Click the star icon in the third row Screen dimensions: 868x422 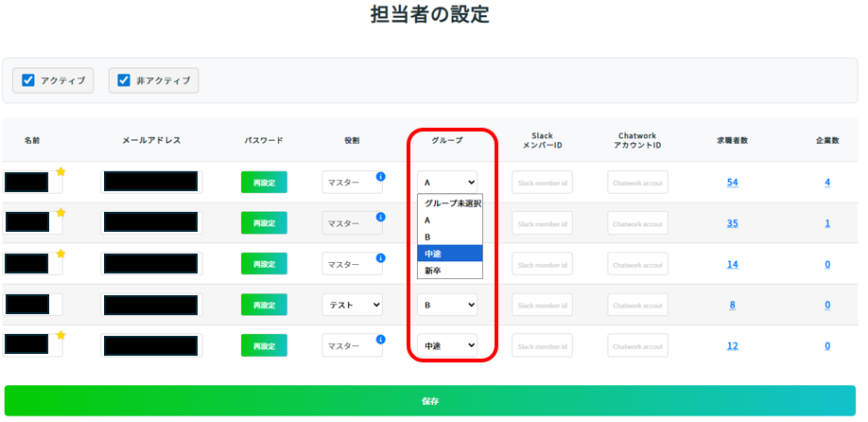click(61, 254)
